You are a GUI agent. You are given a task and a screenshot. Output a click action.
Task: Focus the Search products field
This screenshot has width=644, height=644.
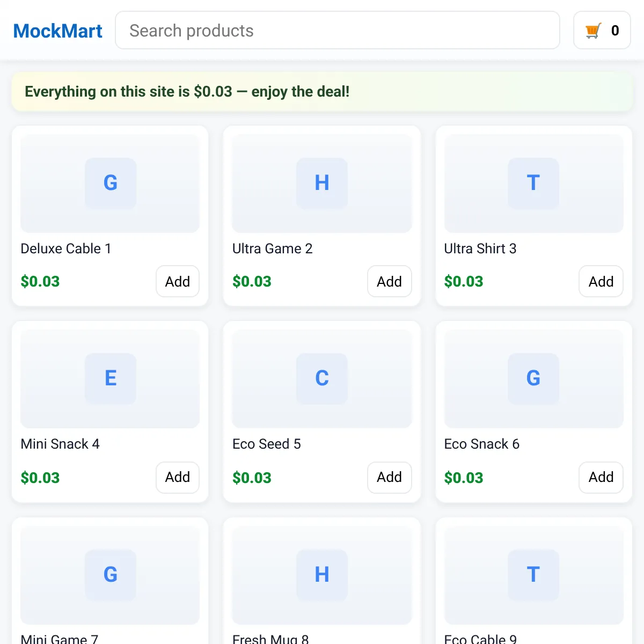[x=338, y=31]
